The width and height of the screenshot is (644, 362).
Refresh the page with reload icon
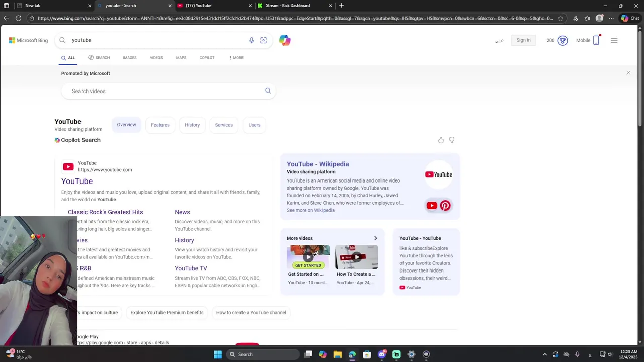pos(18,18)
